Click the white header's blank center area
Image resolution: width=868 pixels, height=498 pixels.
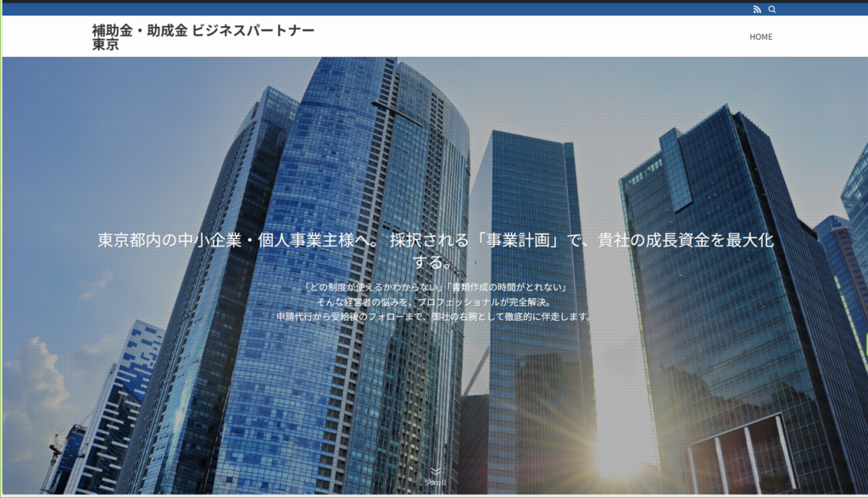click(509, 36)
